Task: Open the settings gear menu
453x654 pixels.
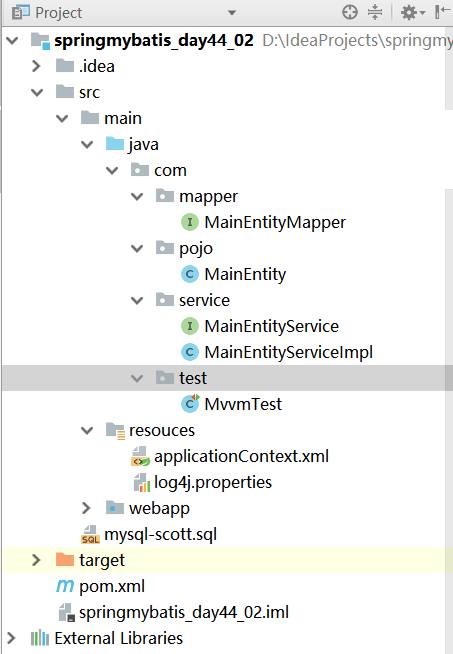Action: click(412, 13)
